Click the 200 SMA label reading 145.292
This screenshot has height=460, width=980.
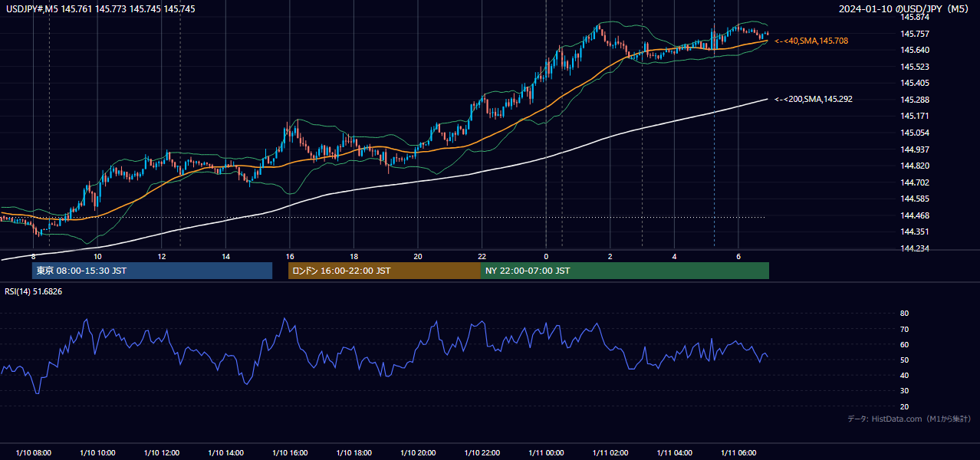tap(813, 99)
